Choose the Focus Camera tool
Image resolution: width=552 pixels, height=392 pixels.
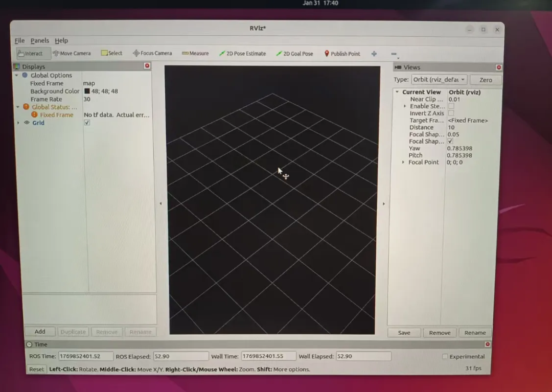152,53
